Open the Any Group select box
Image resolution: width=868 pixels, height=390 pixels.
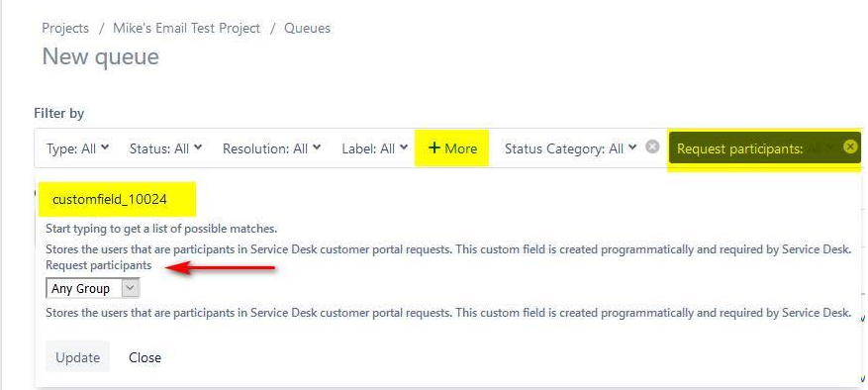(x=92, y=288)
